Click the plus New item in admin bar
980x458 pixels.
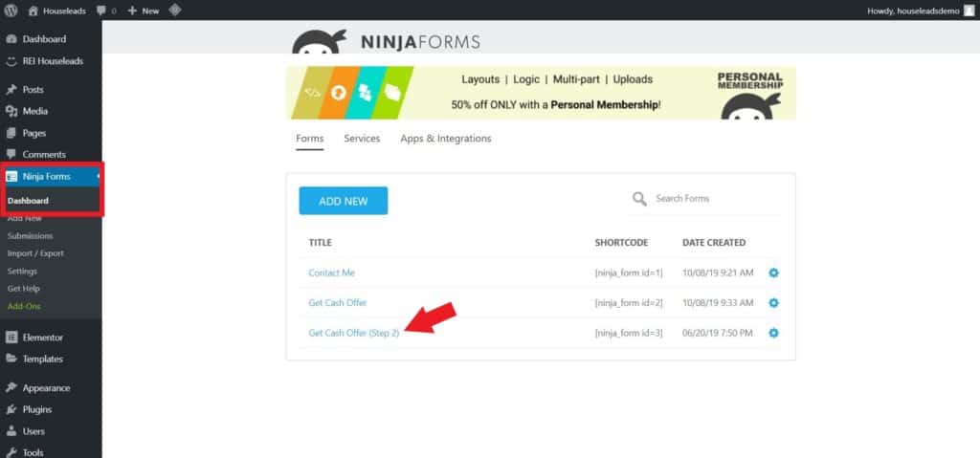[x=144, y=11]
